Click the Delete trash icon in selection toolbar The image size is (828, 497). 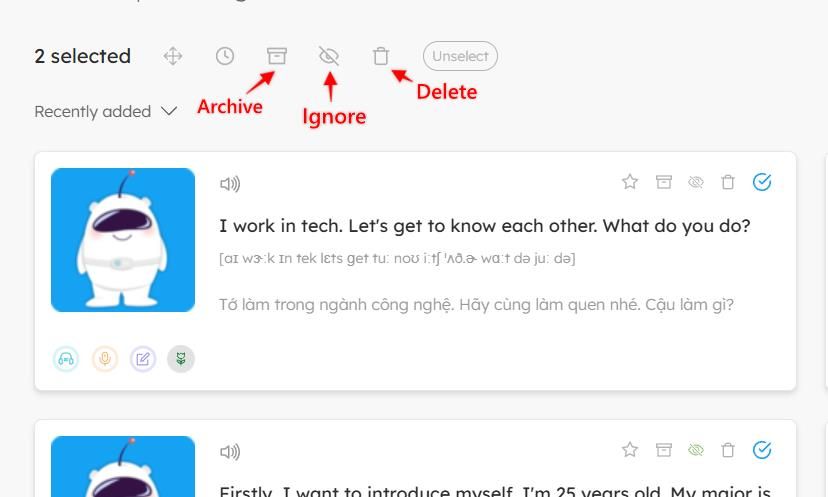point(381,56)
